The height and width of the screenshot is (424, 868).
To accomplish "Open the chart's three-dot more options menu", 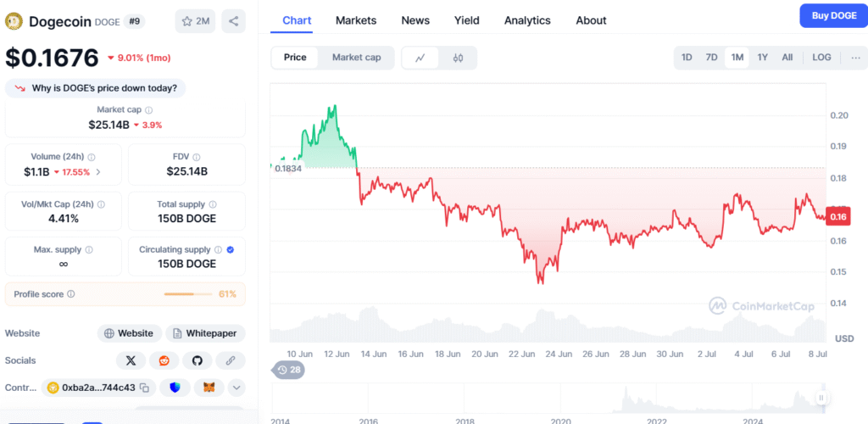I will (x=855, y=58).
